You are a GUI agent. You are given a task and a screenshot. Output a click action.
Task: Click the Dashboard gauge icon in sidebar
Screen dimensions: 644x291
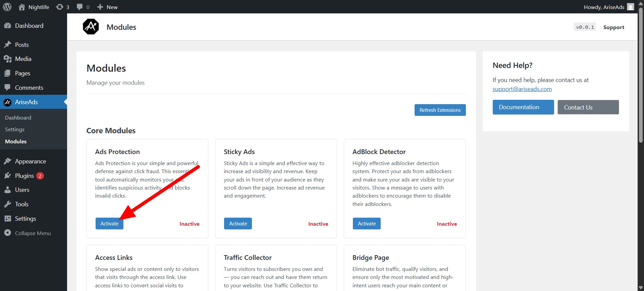pyautogui.click(x=8, y=26)
